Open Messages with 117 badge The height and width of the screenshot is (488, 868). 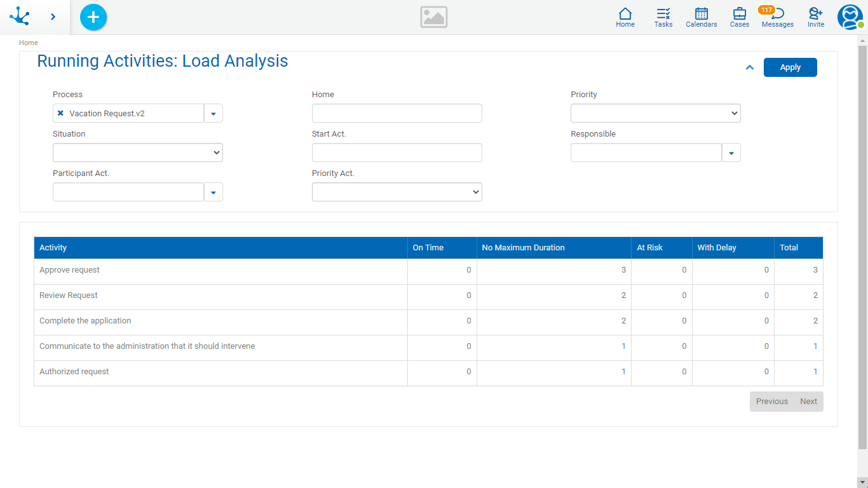[x=777, y=17]
